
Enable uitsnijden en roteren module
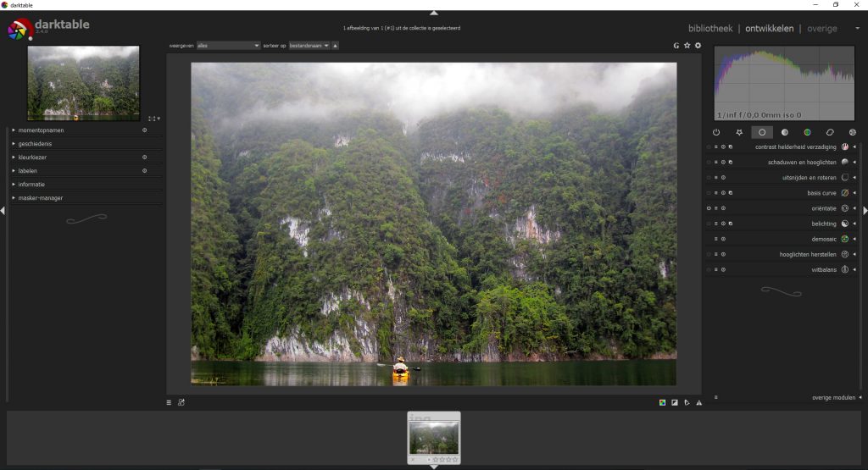[709, 178]
